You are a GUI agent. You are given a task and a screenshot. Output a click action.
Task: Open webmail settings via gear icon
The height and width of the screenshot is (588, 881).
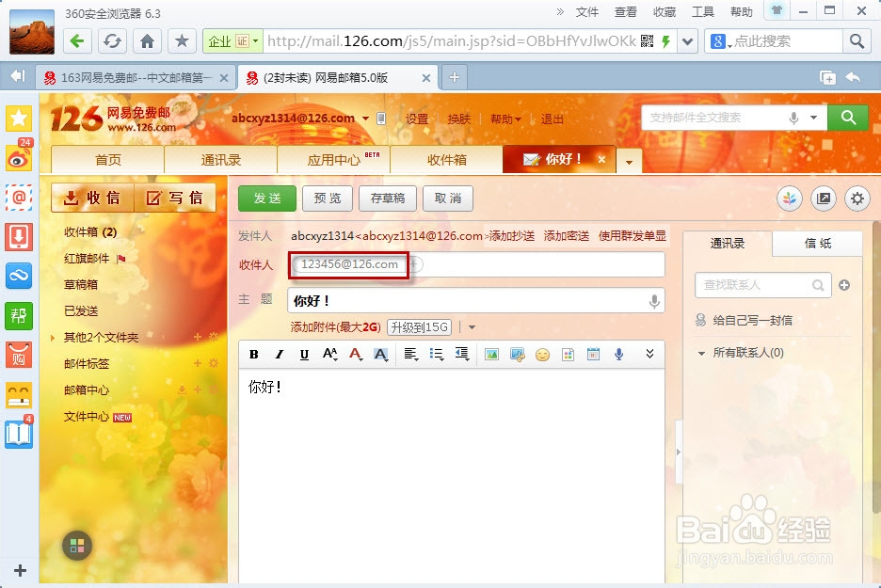pyautogui.click(x=857, y=199)
